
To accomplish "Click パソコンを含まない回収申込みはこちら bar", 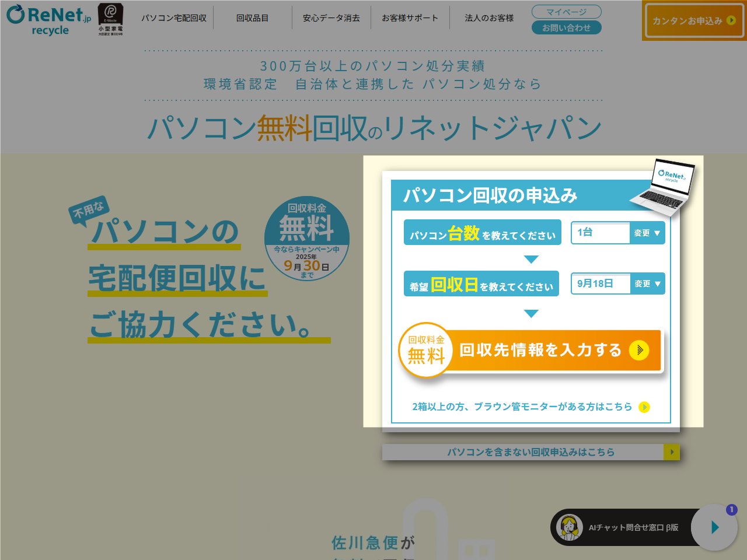I will point(530,452).
